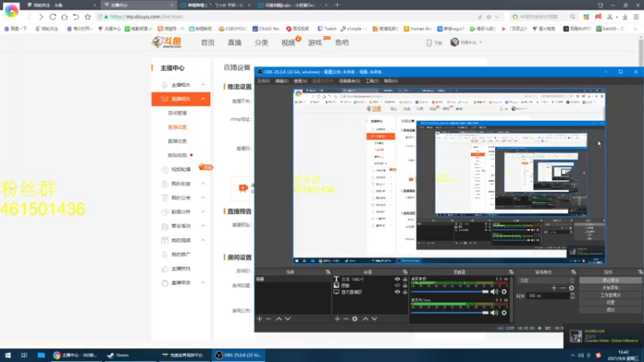Viewport: 644px width, 362px height.
Task: Expand the 主播相关 sidebar section
Action: tap(203, 84)
